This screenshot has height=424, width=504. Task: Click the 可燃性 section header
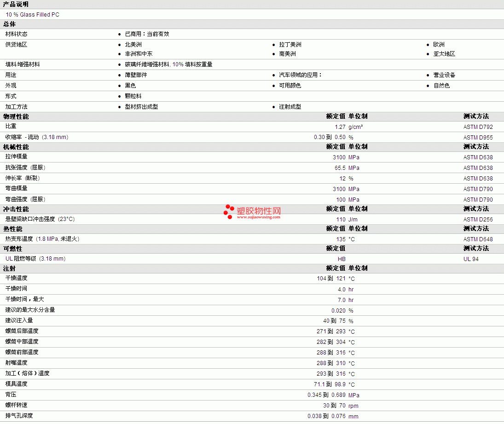[12, 249]
